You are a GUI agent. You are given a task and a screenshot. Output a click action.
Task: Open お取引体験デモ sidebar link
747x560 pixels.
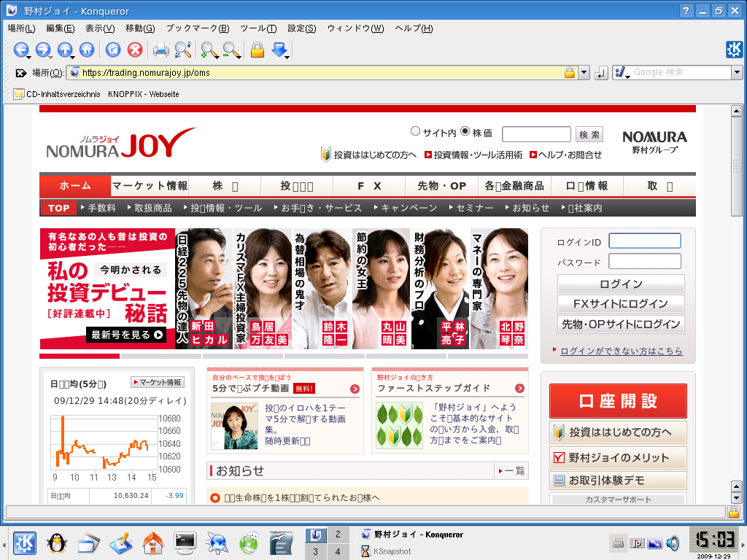tap(618, 481)
